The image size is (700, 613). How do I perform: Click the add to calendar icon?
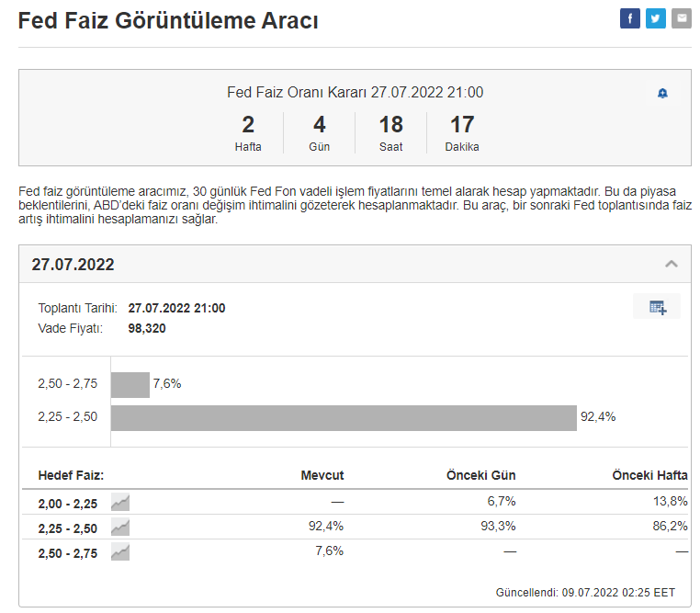(657, 307)
